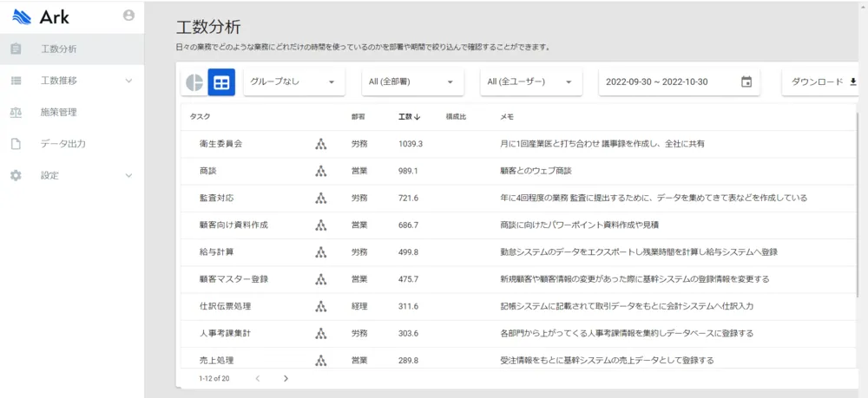The image size is (868, 398).
Task: Click hierarchy icon for 顧客マスター登録 row
Action: tap(320, 279)
